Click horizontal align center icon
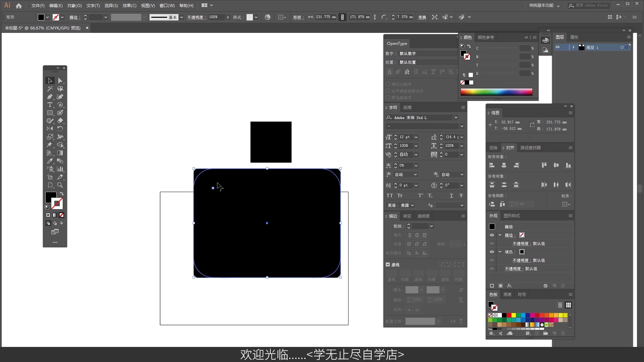This screenshot has height=362, width=644. (x=504, y=165)
